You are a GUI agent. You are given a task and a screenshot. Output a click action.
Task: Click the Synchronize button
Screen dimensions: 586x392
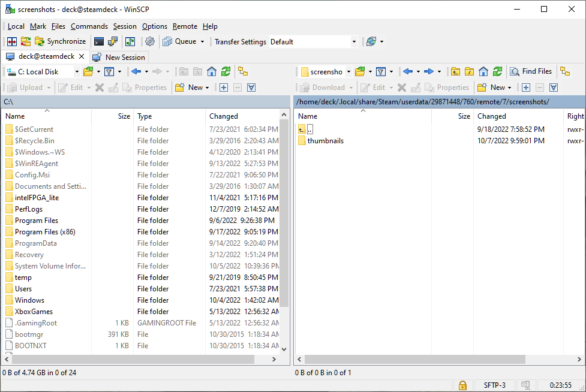point(61,41)
